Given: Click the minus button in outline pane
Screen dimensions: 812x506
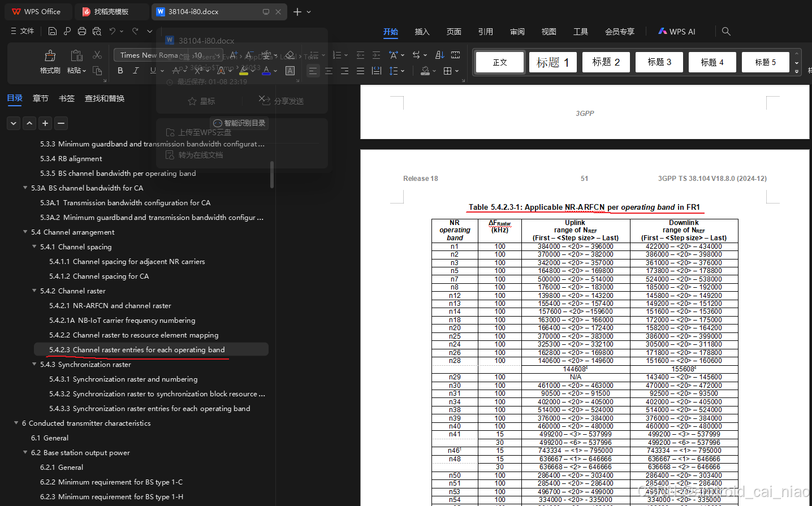Looking at the screenshot, I should click(x=61, y=123).
